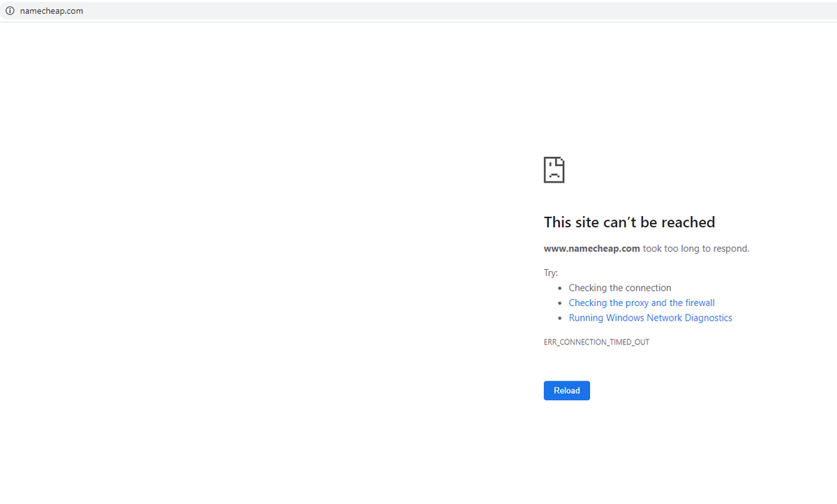
Task: Click the site information icon in address bar
Action: click(x=10, y=10)
